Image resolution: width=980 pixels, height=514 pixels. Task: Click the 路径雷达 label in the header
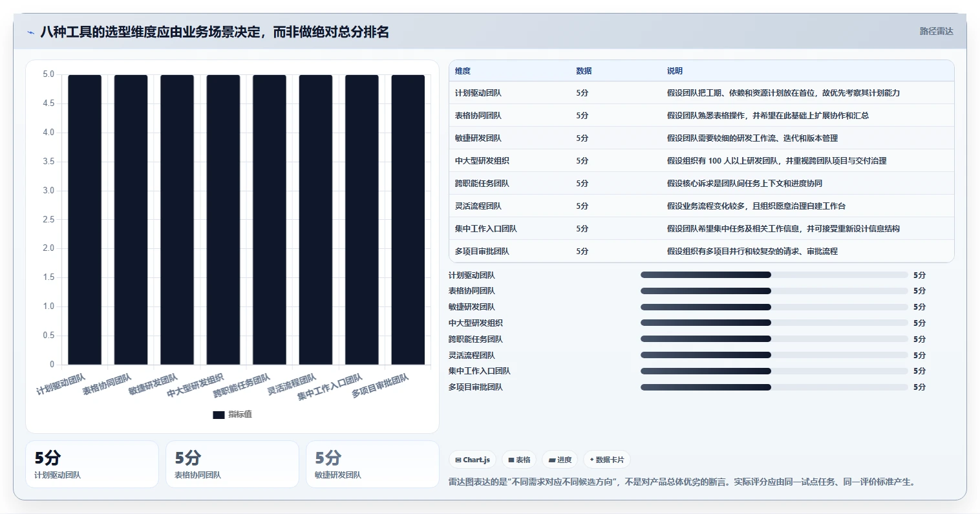937,31
